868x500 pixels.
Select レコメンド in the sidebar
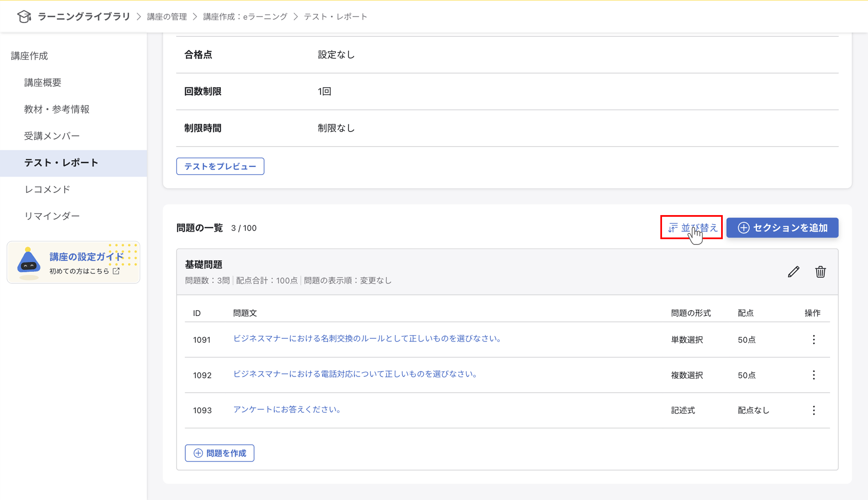pos(47,189)
